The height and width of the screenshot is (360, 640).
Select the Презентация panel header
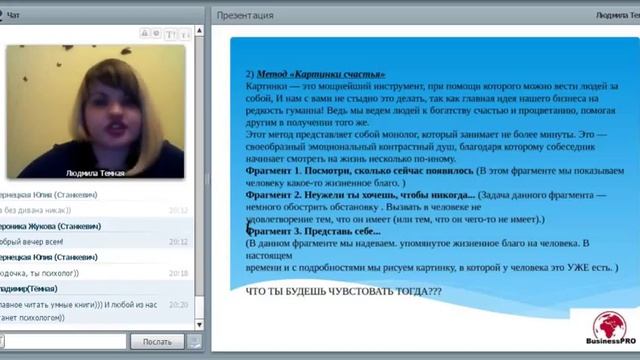[425, 15]
